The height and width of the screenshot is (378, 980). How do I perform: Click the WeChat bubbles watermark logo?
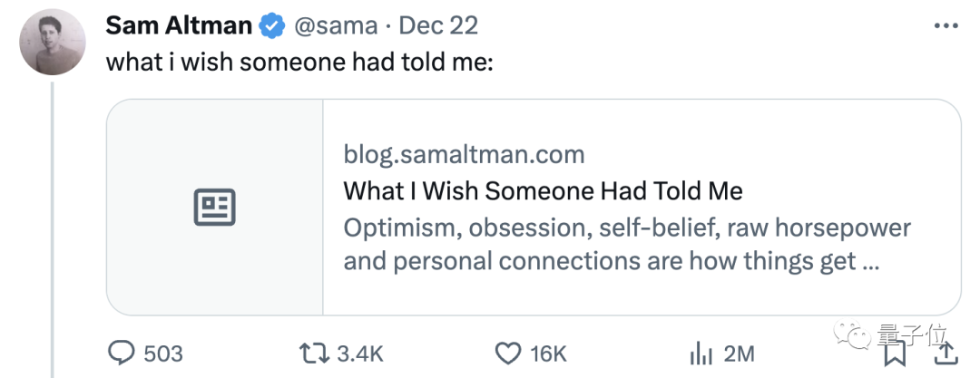855,337
